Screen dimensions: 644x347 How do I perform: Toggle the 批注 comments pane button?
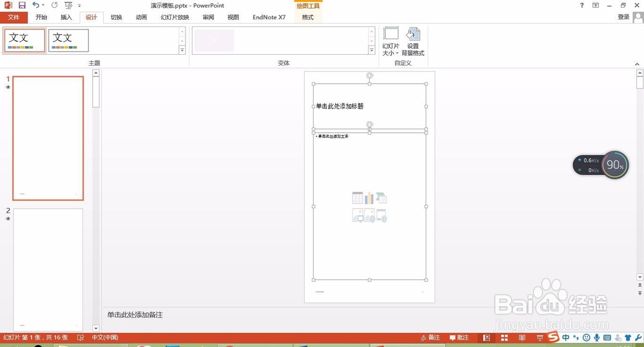pyautogui.click(x=459, y=337)
